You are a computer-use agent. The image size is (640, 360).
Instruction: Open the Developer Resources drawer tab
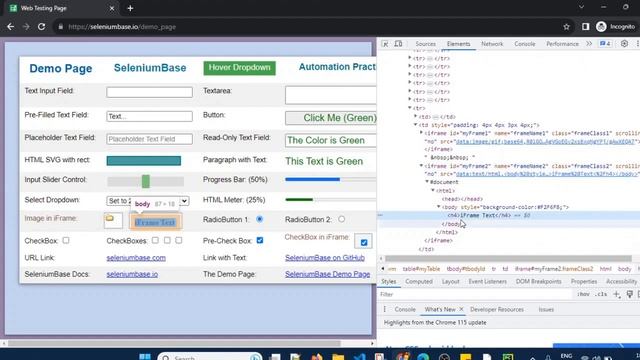[x=497, y=309]
